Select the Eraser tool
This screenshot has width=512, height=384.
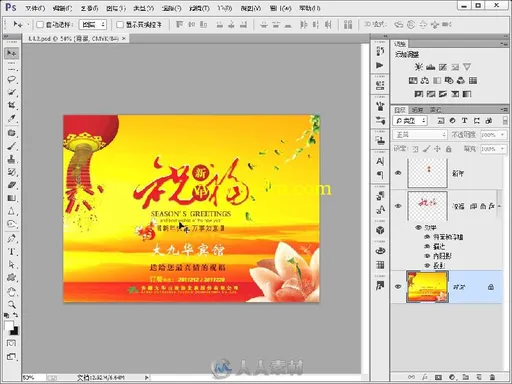pyautogui.click(x=12, y=185)
